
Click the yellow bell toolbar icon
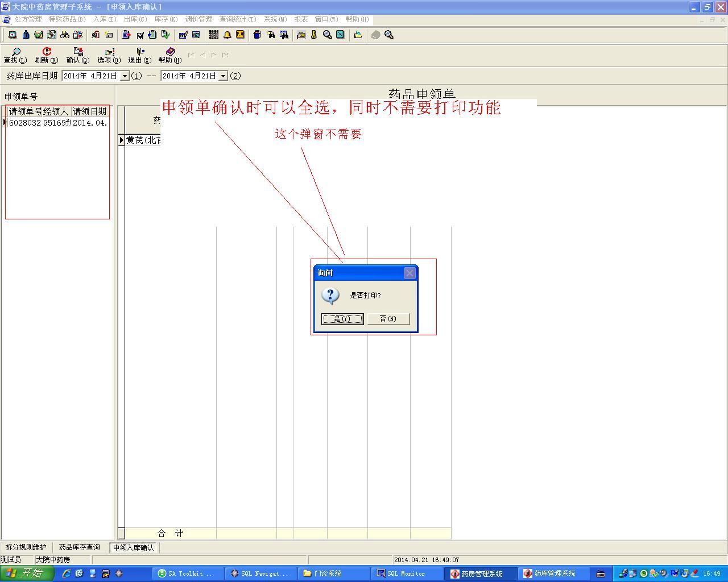pos(227,35)
